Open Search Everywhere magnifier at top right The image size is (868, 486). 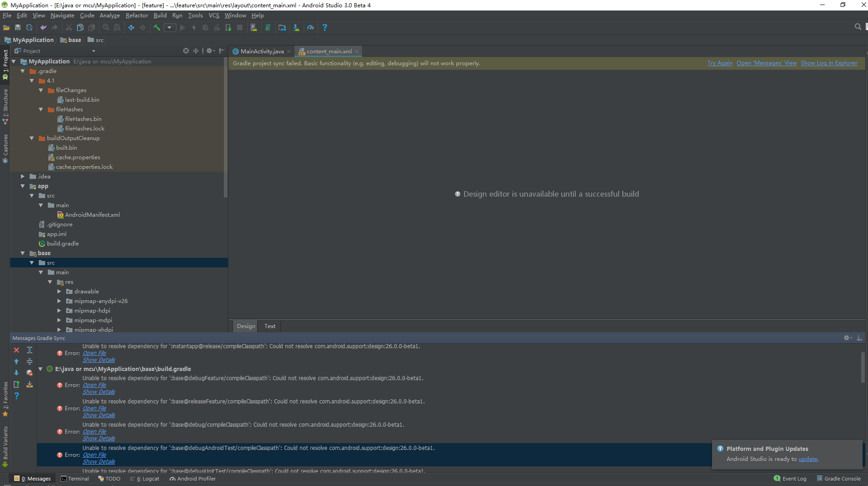858,27
